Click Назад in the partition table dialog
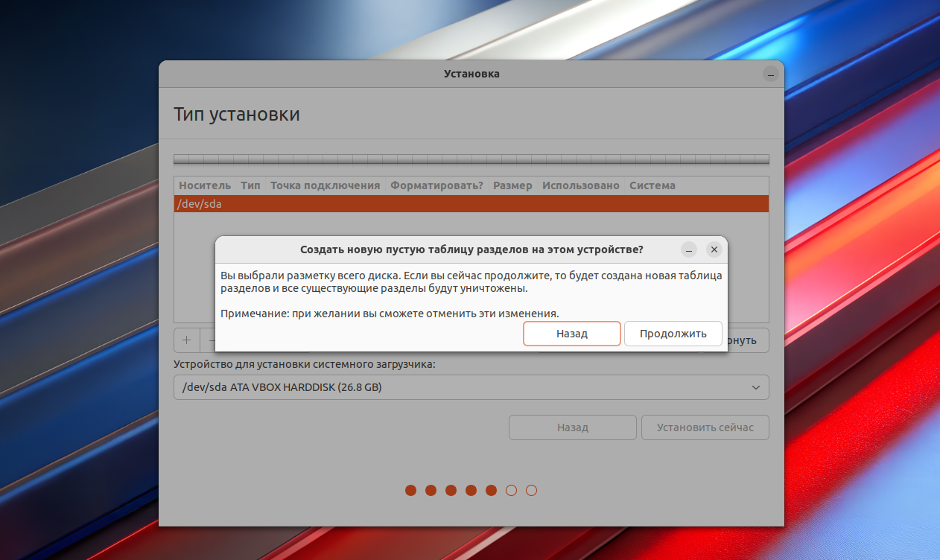 click(571, 334)
